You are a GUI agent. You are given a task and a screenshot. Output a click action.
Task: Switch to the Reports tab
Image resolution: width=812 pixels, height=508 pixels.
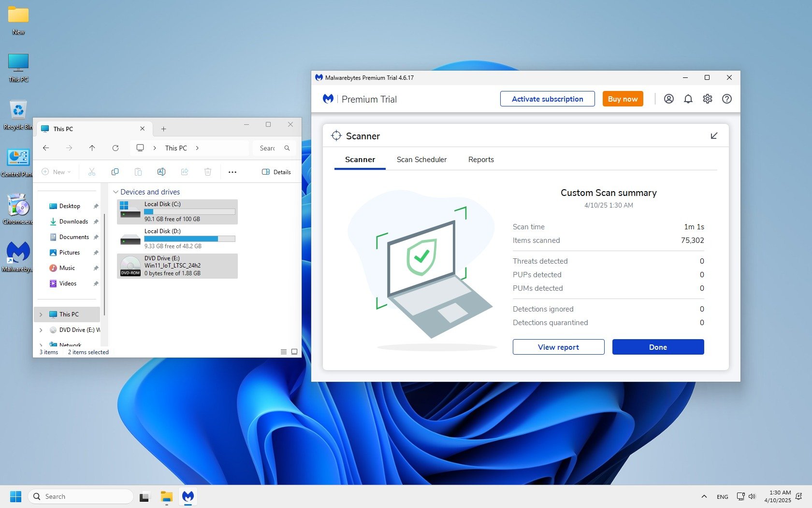tap(481, 160)
